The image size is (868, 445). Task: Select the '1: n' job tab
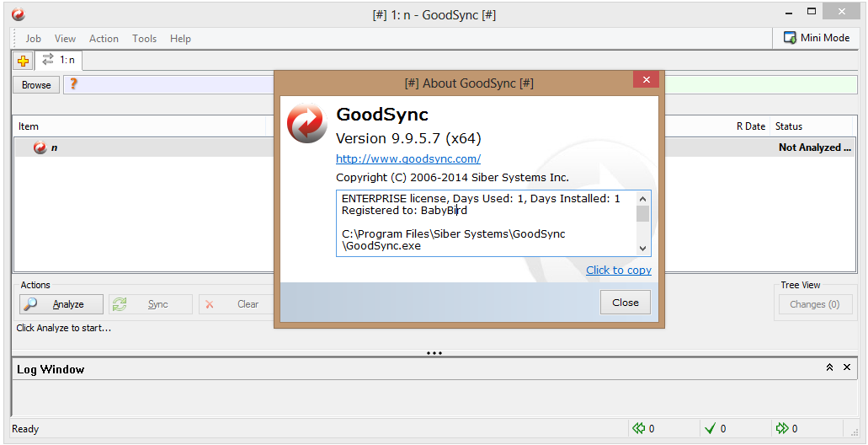[59, 60]
